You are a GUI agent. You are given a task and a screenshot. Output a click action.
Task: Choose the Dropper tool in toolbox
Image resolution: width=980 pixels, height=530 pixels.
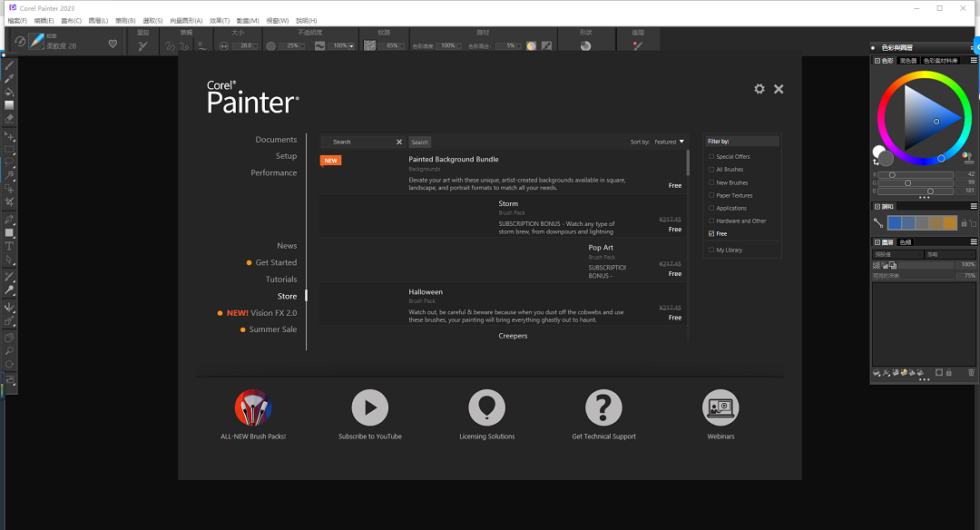pyautogui.click(x=9, y=79)
